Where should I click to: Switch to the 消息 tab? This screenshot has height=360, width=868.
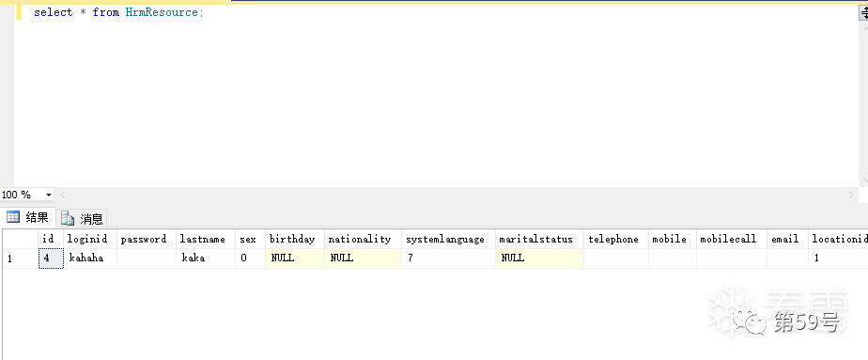(x=82, y=218)
